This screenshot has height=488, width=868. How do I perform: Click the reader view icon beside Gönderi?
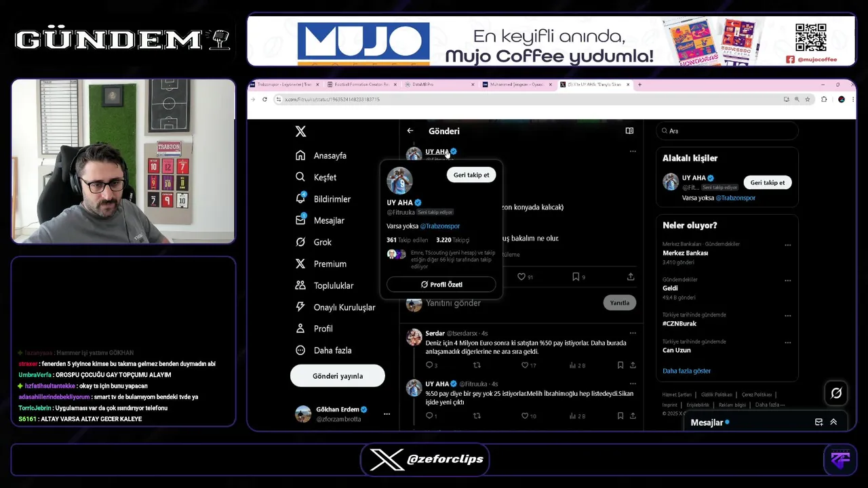tap(629, 131)
